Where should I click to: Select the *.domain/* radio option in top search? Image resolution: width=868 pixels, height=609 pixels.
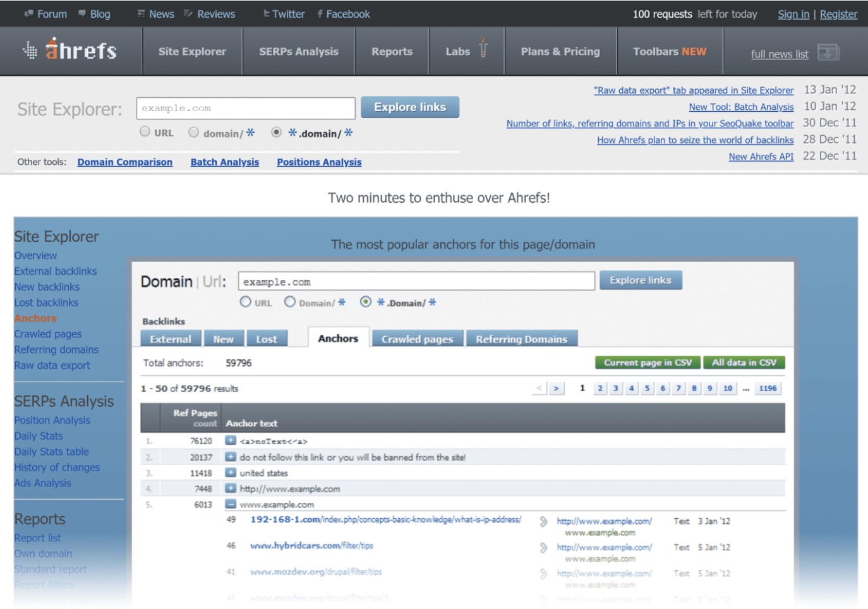tap(276, 132)
